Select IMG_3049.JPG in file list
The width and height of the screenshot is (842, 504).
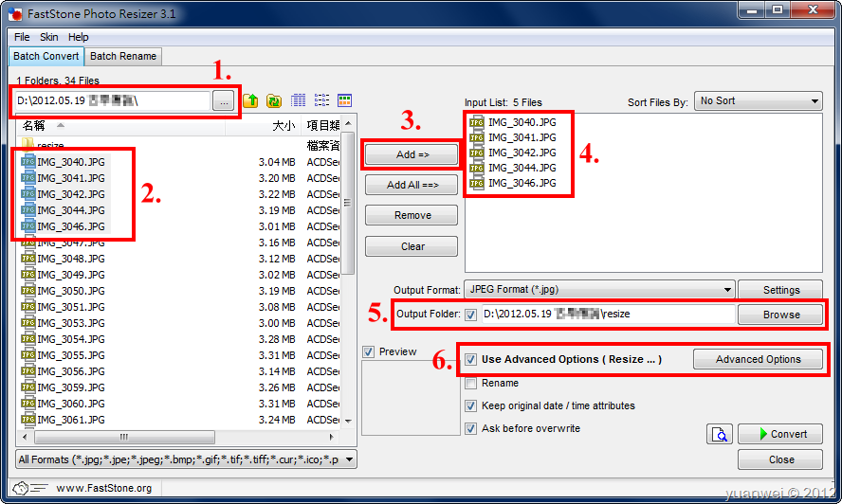point(71,275)
